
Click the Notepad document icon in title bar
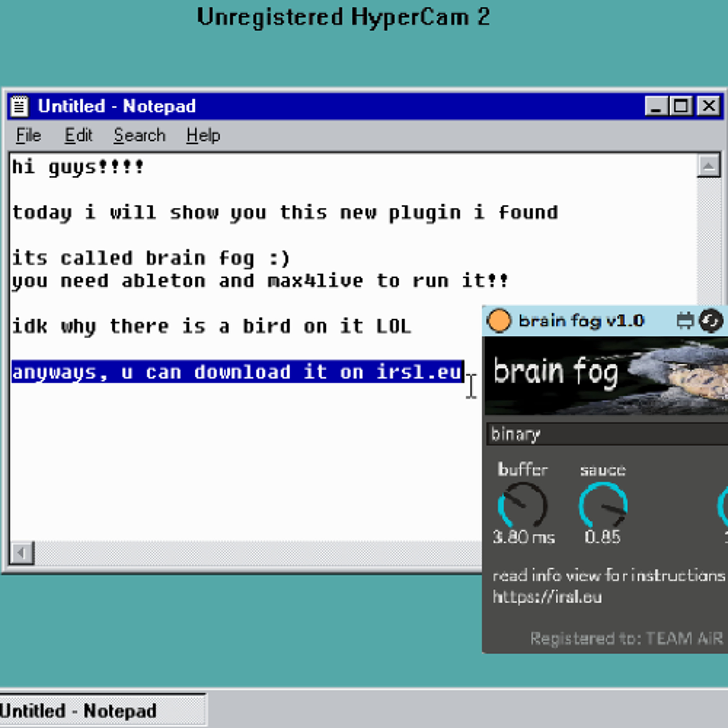click(20, 106)
